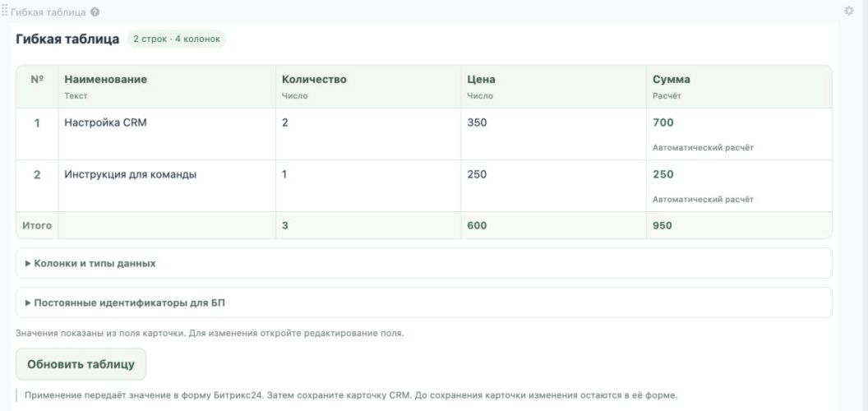
Task: Click the Наименование column header
Action: pyautogui.click(x=167, y=86)
